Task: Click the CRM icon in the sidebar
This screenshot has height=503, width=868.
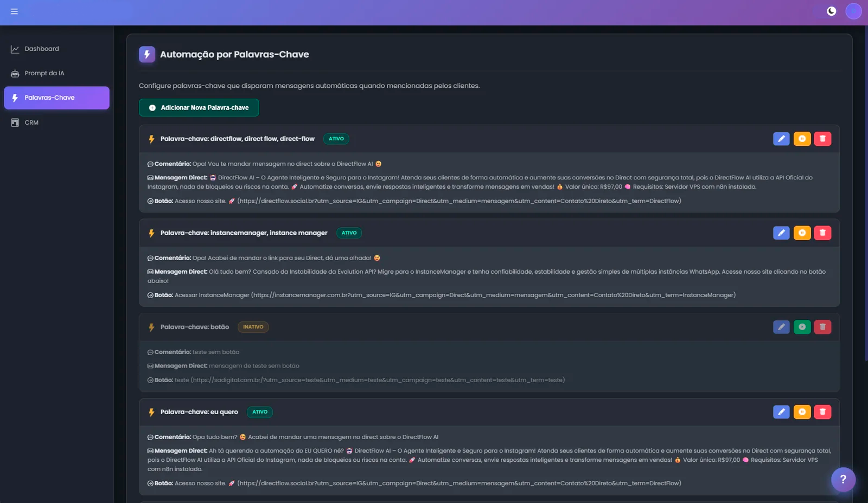Action: [x=15, y=122]
